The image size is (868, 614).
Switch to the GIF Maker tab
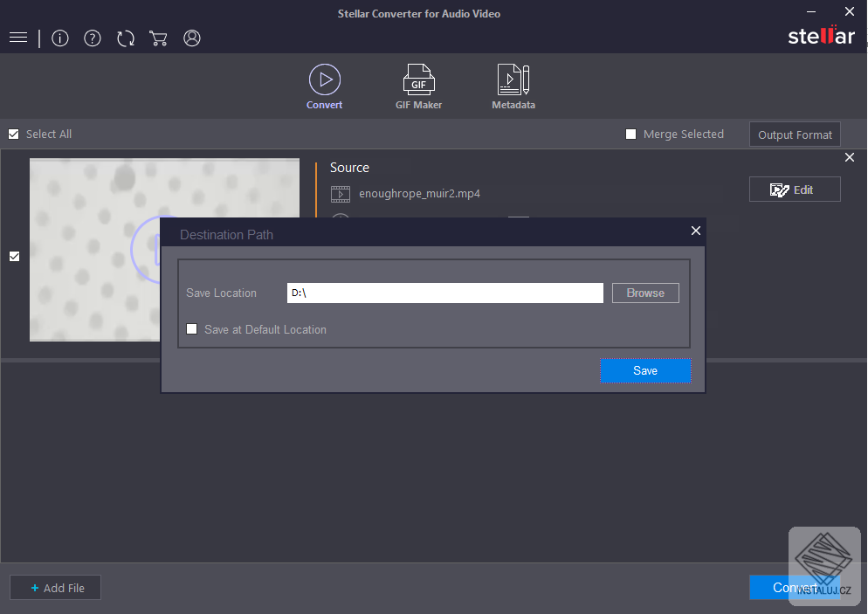[418, 86]
